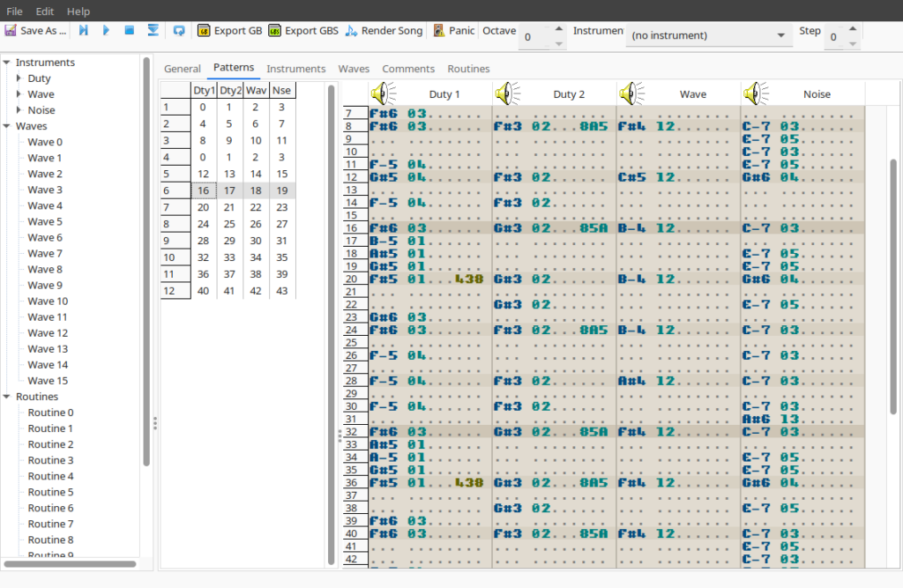
Task: Click the Save As floppy disk icon
Action: [11, 31]
